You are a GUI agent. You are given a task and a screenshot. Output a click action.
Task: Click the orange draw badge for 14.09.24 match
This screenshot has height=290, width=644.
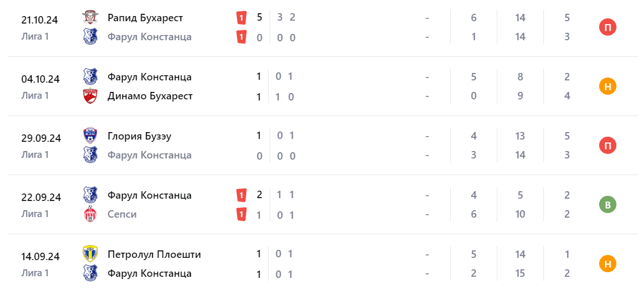tap(608, 264)
